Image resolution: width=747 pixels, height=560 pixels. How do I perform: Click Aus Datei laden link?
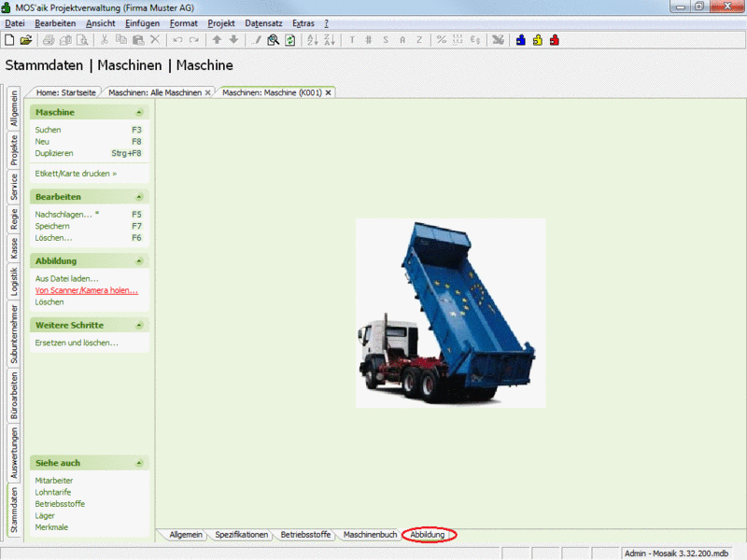(x=66, y=278)
